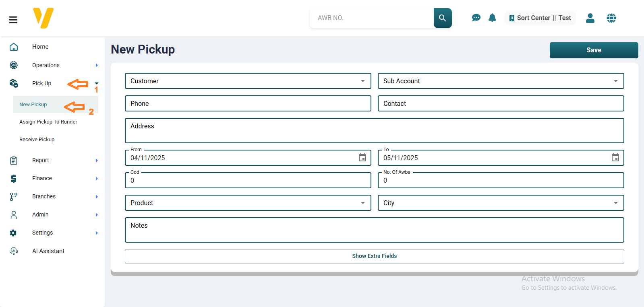The image size is (644, 307).
Task: Expand the Admin submenu arrow
Action: [97, 215]
